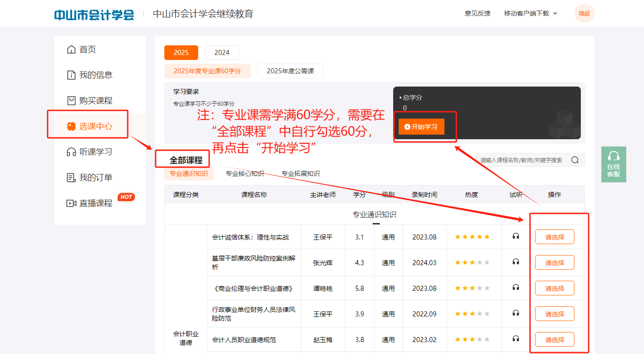Play trial audio for 基层干部廉政风险防控案例解析
Viewport: 644px width, 354px height.
click(x=516, y=262)
